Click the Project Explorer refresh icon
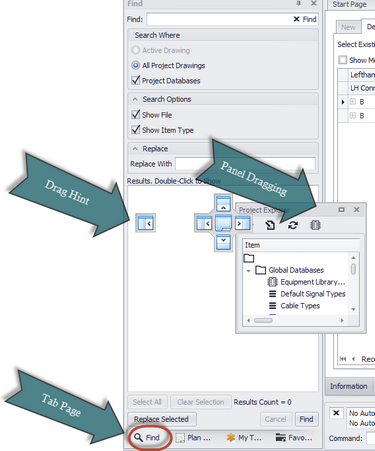The height and width of the screenshot is (451, 375). (293, 225)
